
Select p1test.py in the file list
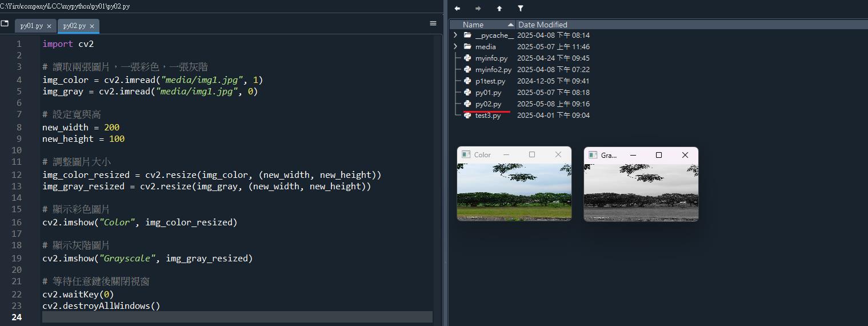pos(490,81)
